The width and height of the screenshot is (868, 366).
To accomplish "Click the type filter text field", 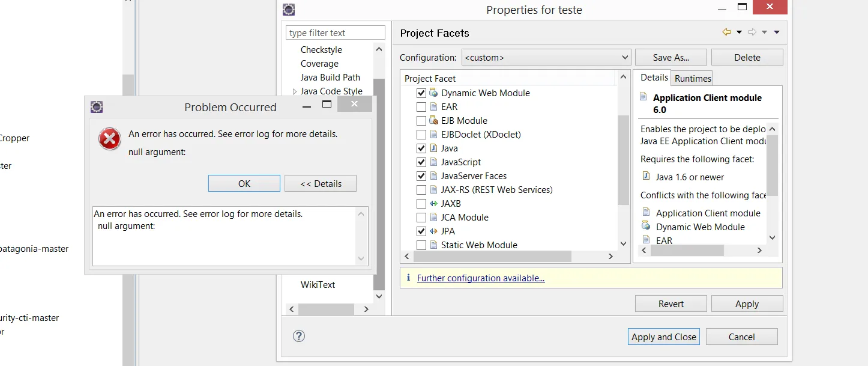I will click(335, 33).
